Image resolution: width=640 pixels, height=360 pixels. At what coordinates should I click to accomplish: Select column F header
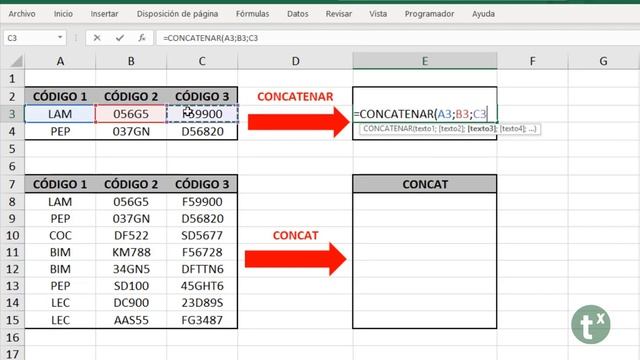(532, 61)
